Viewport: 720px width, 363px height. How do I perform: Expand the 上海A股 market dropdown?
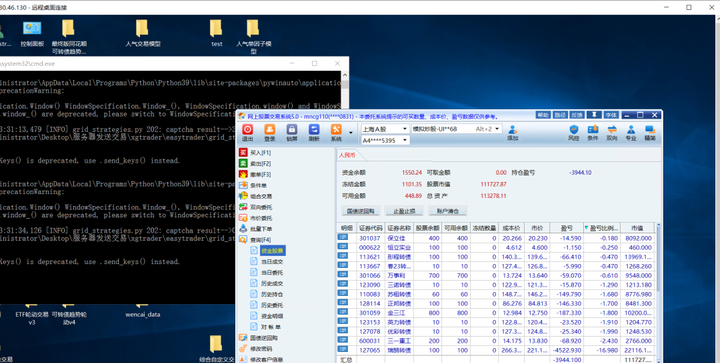[x=385, y=129]
